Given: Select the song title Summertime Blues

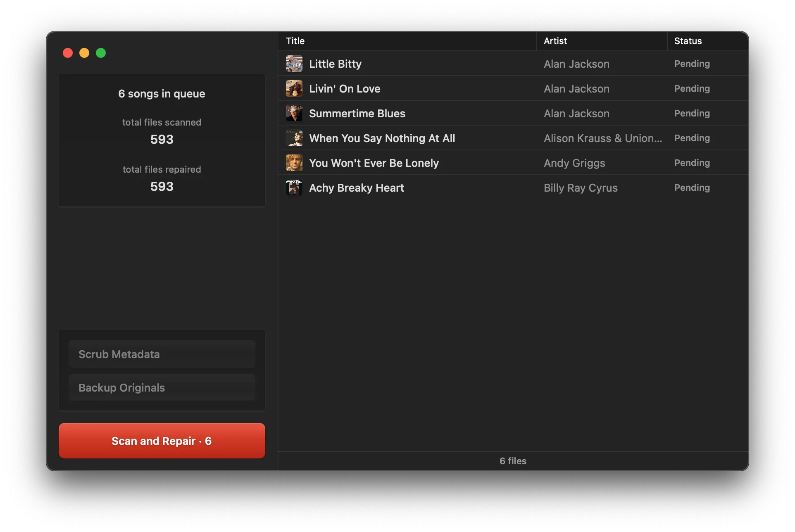Looking at the screenshot, I should [357, 114].
